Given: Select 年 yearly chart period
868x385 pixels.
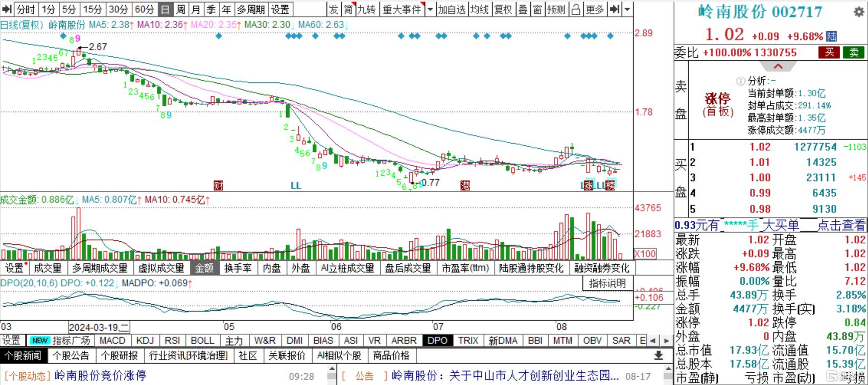Looking at the screenshot, I should (226, 9).
